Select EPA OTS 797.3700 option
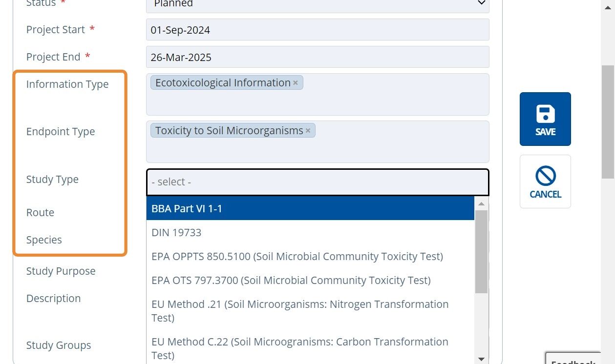 tap(310, 280)
